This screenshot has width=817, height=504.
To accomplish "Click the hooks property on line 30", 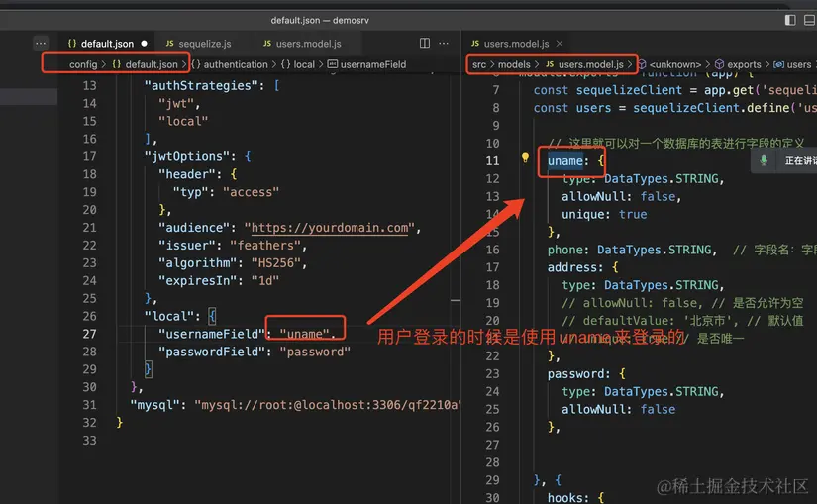I will pos(565,498).
